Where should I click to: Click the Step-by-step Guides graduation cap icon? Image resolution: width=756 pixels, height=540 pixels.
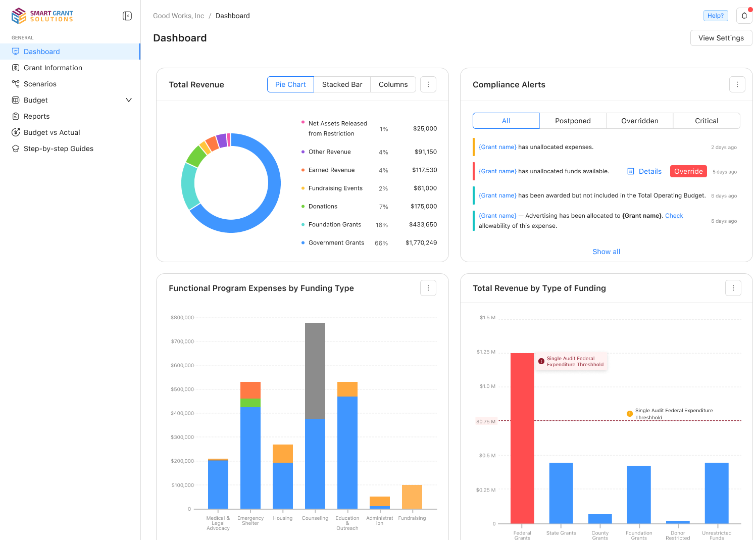point(16,149)
